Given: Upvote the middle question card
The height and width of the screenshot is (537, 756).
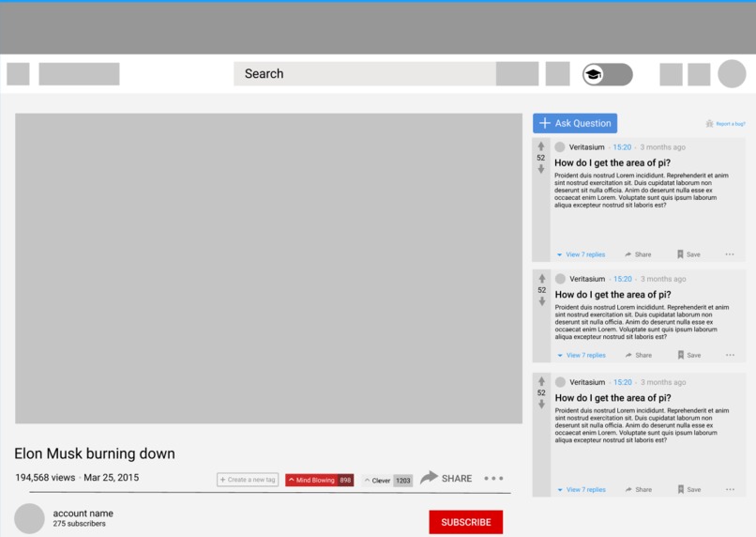Looking at the screenshot, I should click(542, 279).
